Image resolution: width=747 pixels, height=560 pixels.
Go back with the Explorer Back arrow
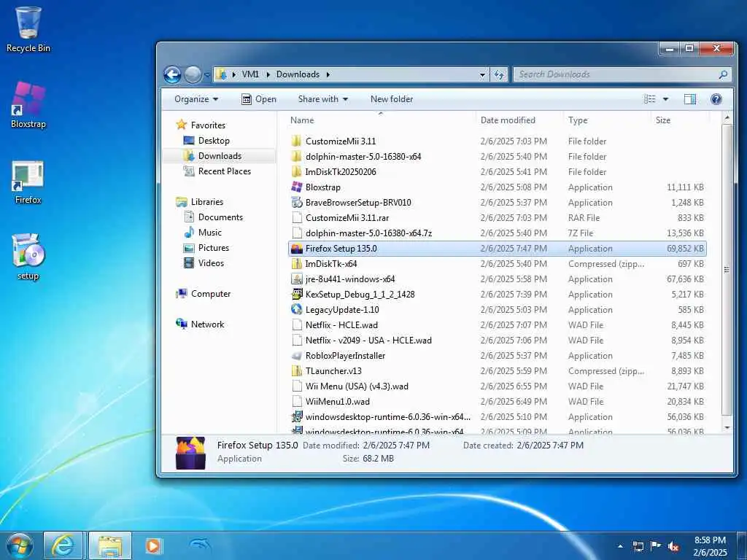coord(172,75)
